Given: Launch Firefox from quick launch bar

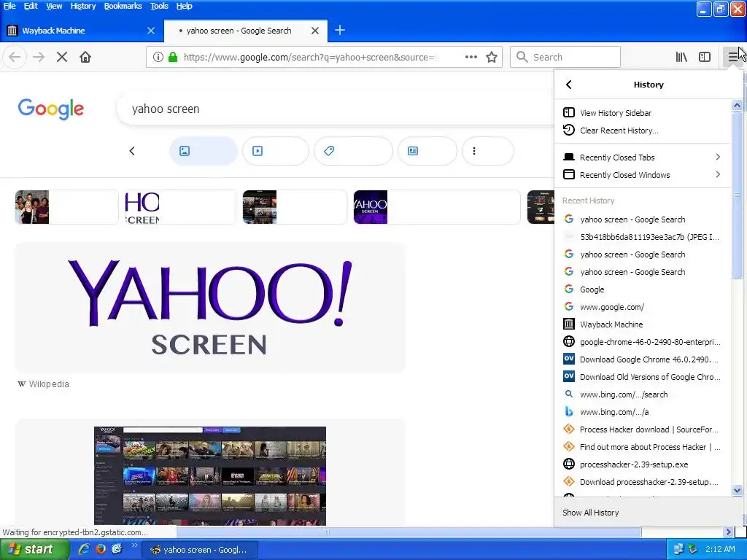Looking at the screenshot, I should (101, 549).
